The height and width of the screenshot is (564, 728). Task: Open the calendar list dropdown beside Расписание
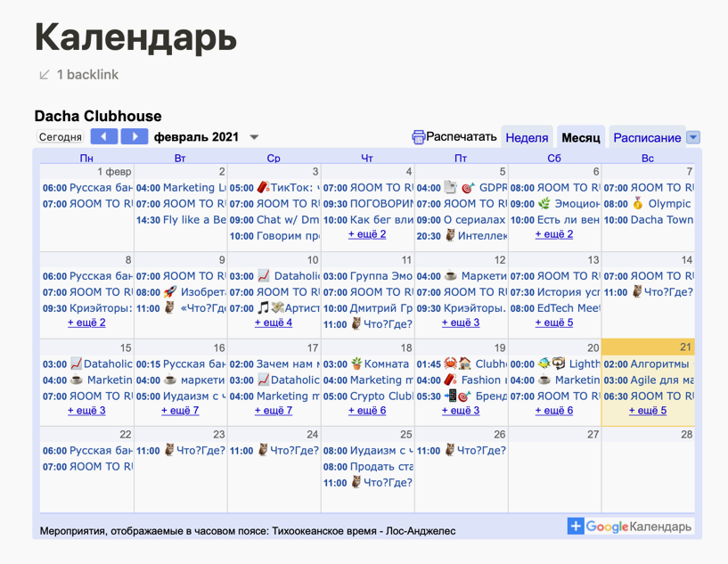693,137
